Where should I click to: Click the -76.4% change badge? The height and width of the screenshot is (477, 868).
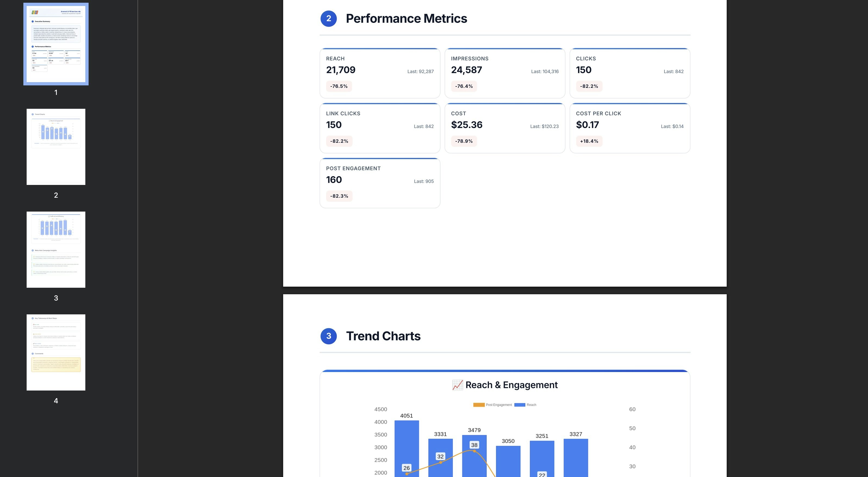pos(464,86)
